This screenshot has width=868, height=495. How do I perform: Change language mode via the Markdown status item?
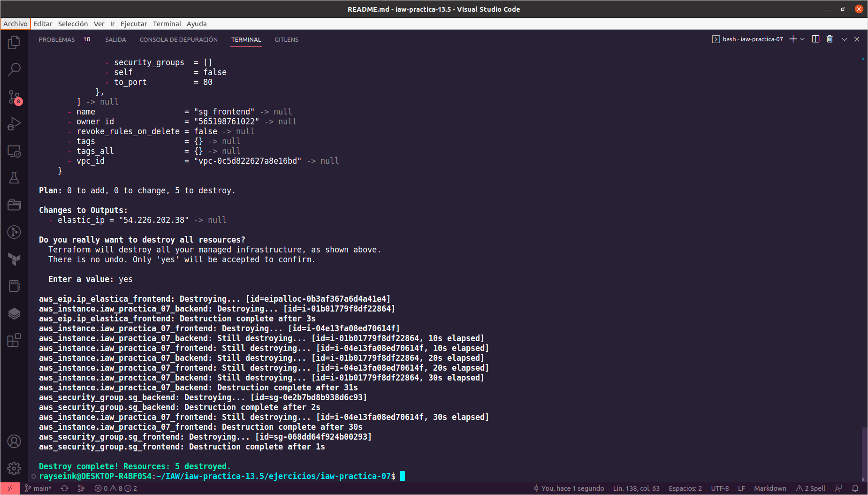click(x=770, y=488)
